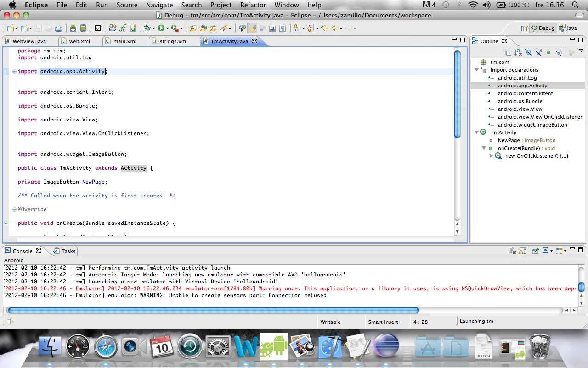The height and width of the screenshot is (368, 588).
Task: Click the Run External Tools icon
Action: coord(175,28)
